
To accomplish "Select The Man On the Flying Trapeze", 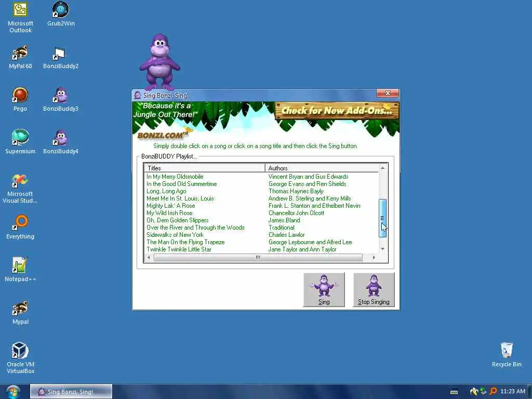I will tap(185, 242).
